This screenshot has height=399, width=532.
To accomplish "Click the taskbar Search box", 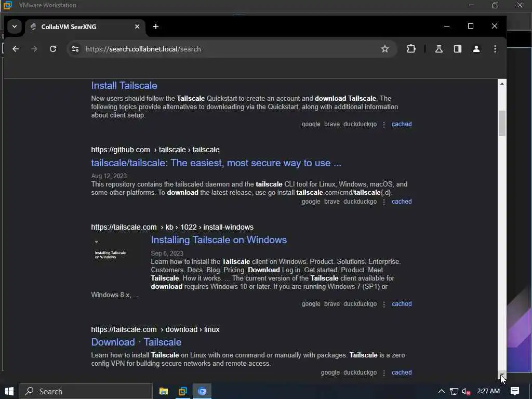I will [x=86, y=391].
